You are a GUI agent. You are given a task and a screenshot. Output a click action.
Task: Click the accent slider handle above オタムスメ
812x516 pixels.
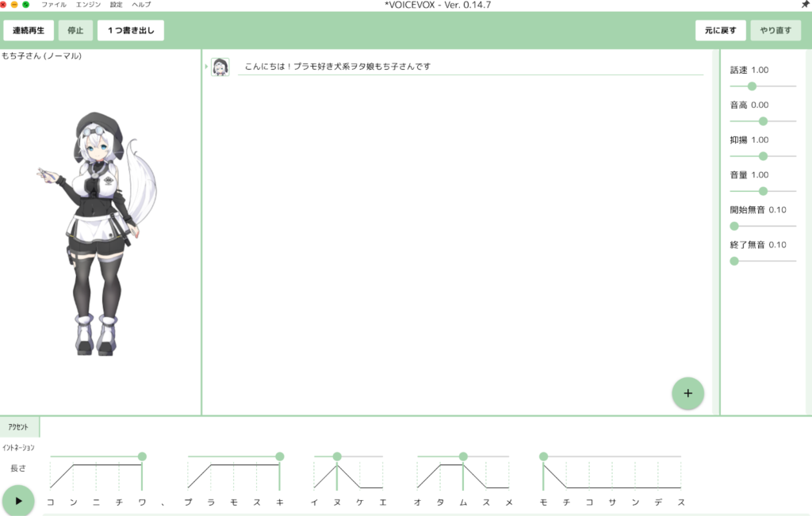coord(463,457)
